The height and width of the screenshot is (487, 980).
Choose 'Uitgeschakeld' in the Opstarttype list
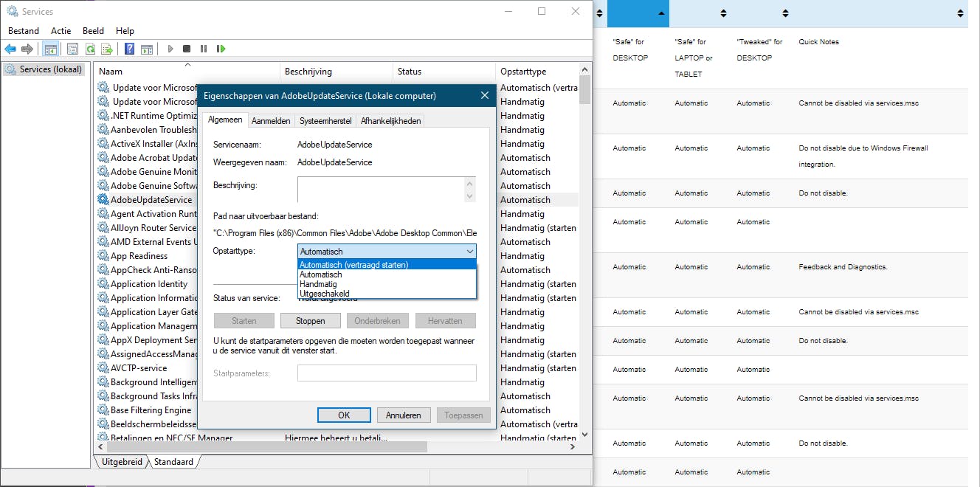tap(324, 294)
